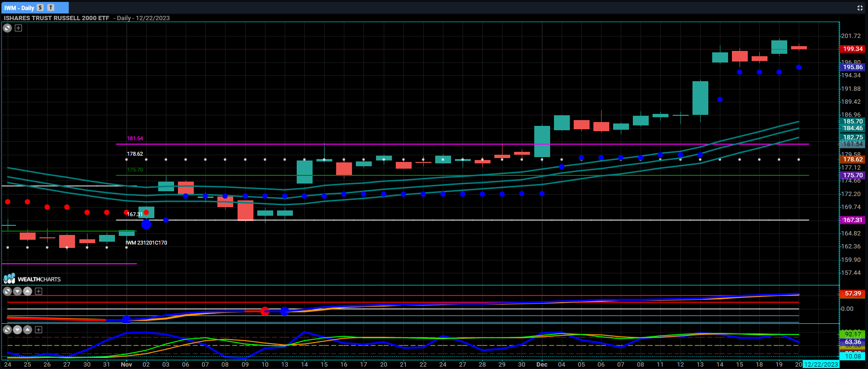
Task: Click the 184.46 price axis label
Action: click(853, 128)
